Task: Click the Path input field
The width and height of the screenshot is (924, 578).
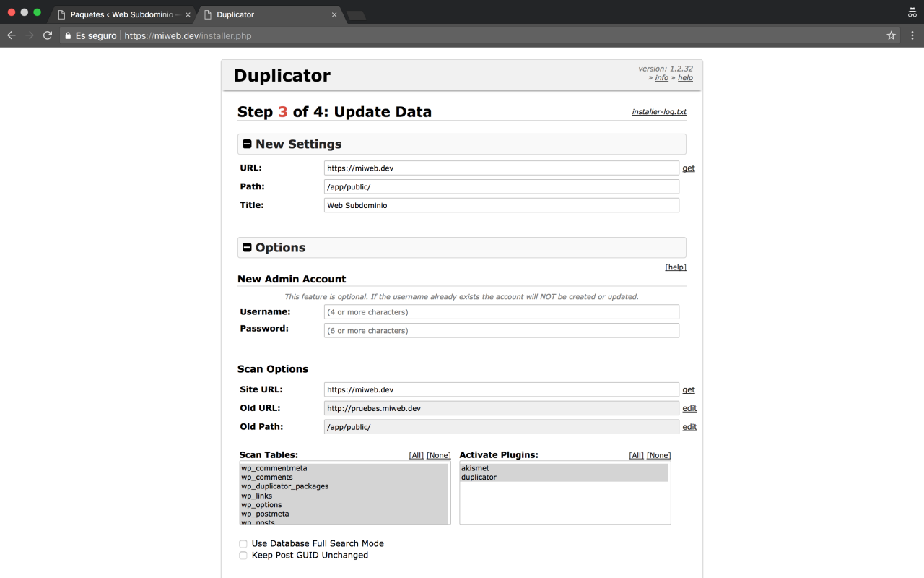Action: [x=502, y=186]
